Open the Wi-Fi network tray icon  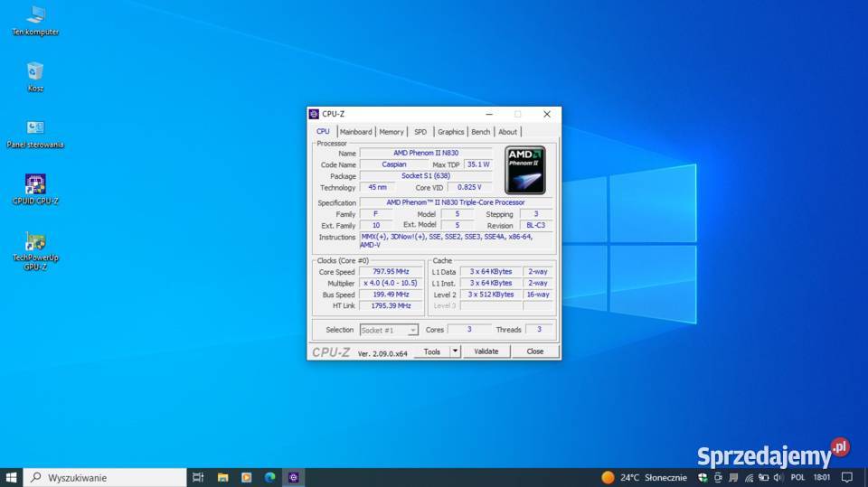pos(749,477)
